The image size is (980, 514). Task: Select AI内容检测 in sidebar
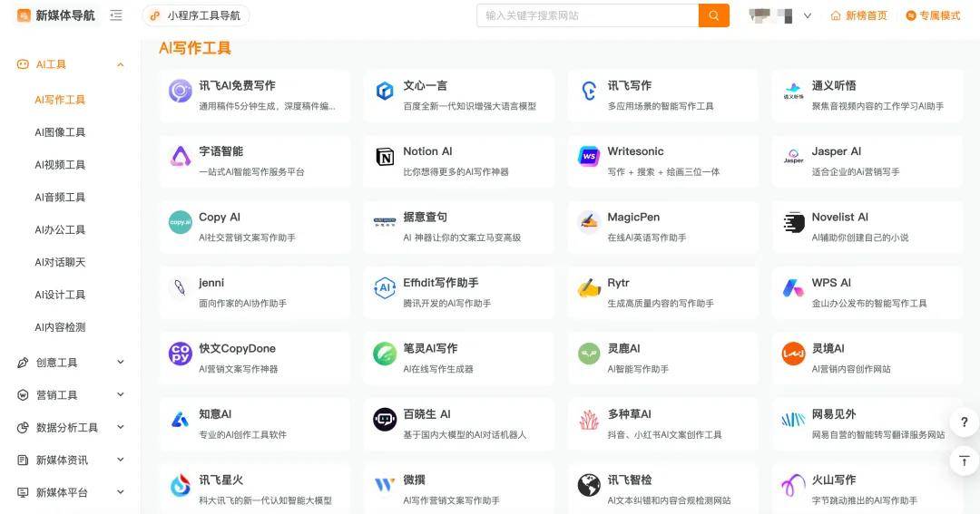click(x=60, y=326)
